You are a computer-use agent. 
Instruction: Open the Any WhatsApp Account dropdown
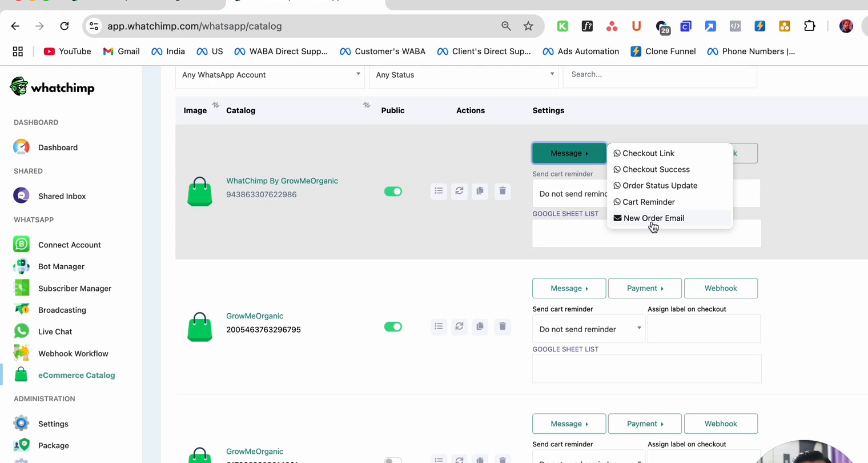[270, 75]
